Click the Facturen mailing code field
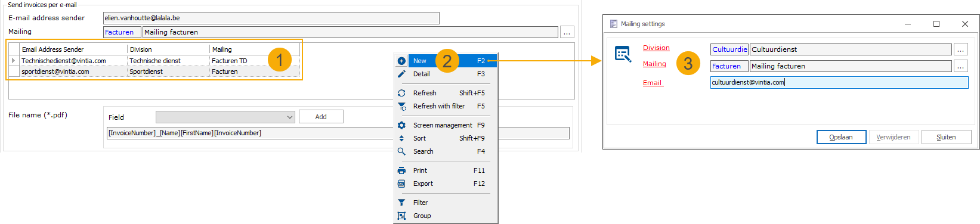The image size is (980, 224). point(122,32)
